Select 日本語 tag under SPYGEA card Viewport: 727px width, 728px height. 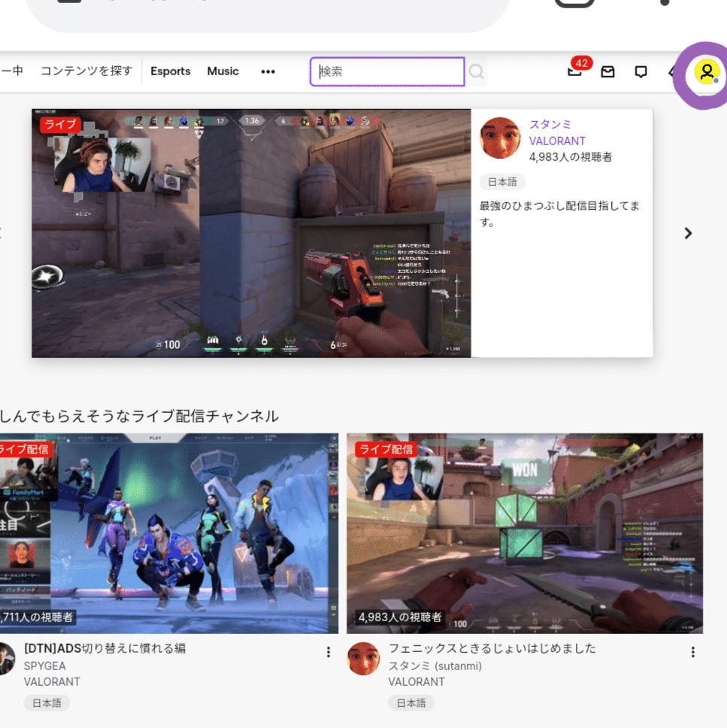47,703
